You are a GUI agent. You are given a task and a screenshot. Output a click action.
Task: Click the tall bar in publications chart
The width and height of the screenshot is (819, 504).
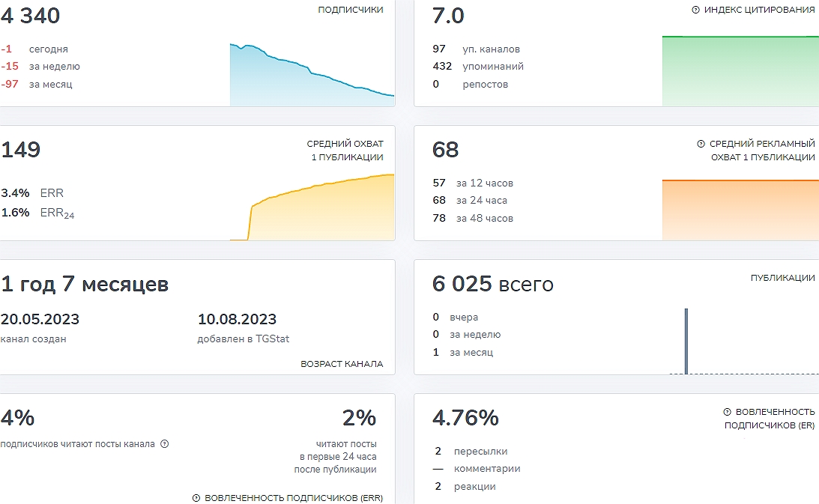pos(686,341)
